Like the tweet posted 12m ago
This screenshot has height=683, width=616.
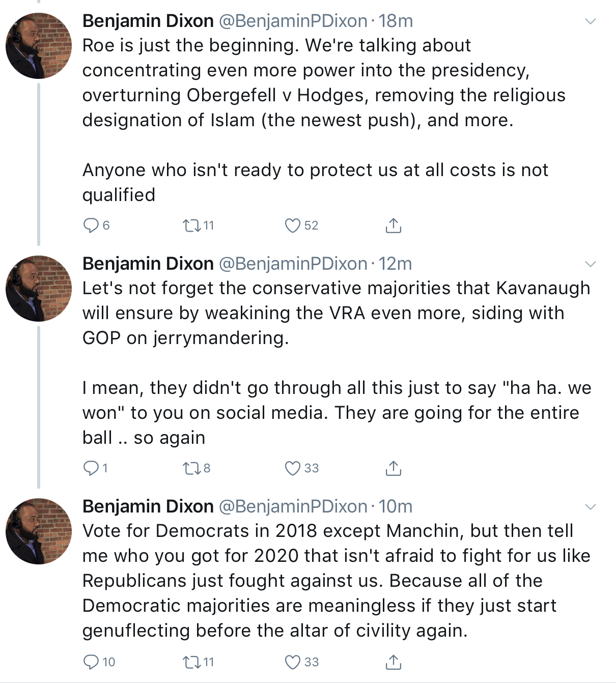click(293, 468)
